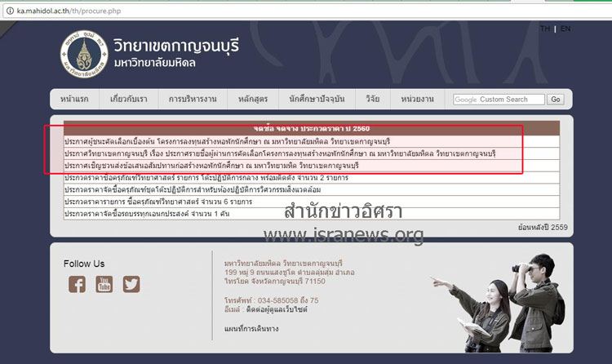The height and width of the screenshot is (364, 612).
Task: Switch site language to EN
Action: point(565,29)
